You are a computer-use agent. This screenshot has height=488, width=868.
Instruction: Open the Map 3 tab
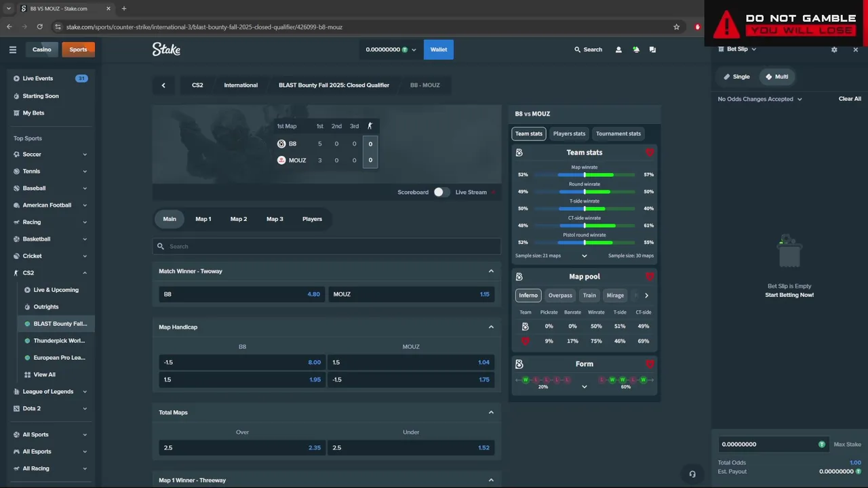[275, 219]
